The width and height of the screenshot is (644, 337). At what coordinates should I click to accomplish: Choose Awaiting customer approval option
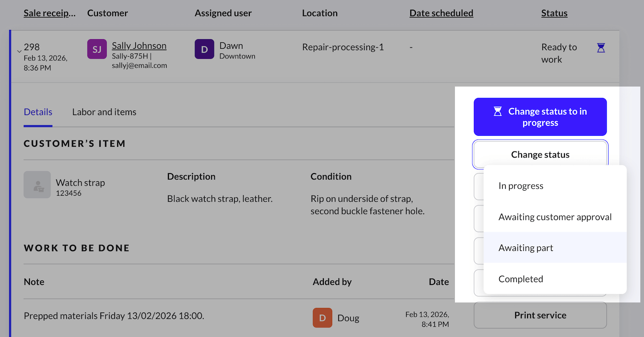click(x=555, y=217)
